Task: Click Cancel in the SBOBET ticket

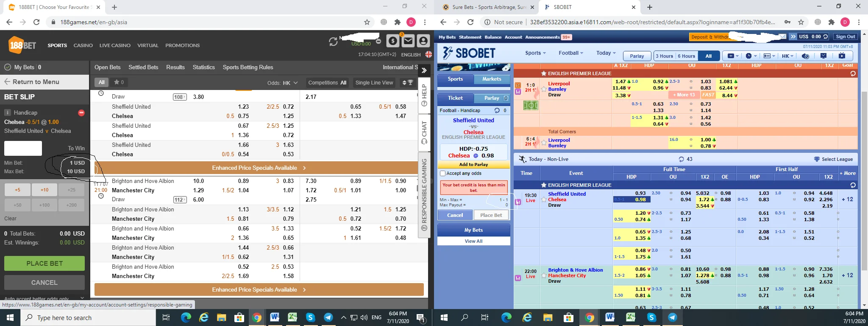Action: point(455,215)
